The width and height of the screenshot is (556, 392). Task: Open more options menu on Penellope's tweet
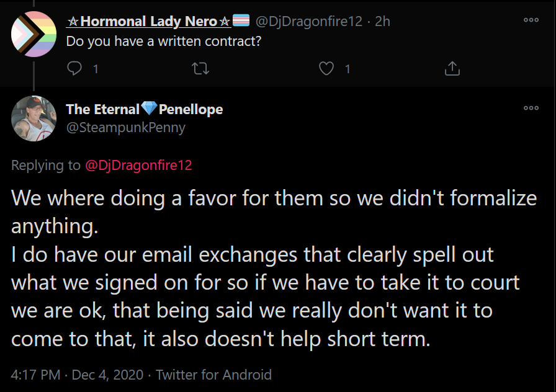click(531, 108)
